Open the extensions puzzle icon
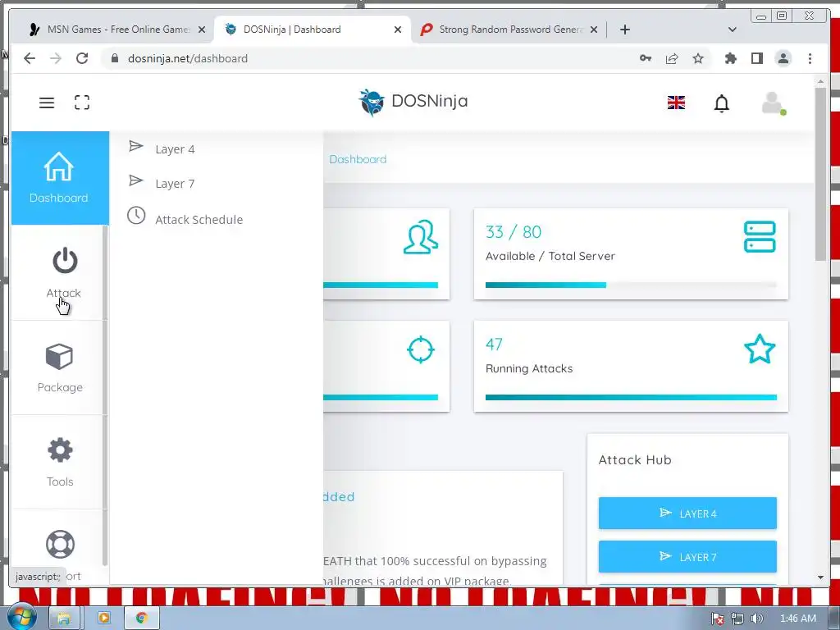The image size is (840, 630). (x=730, y=58)
